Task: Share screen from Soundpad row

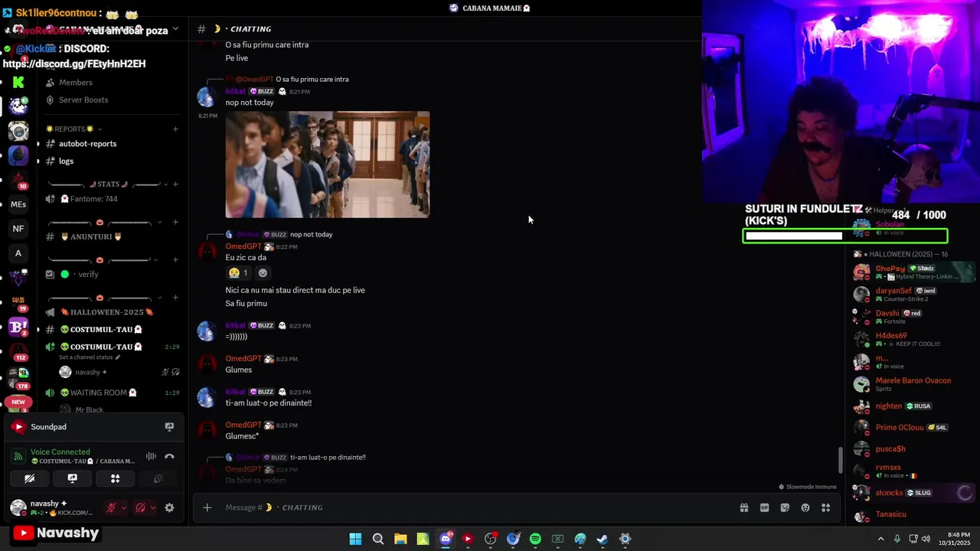Action: coord(169,427)
